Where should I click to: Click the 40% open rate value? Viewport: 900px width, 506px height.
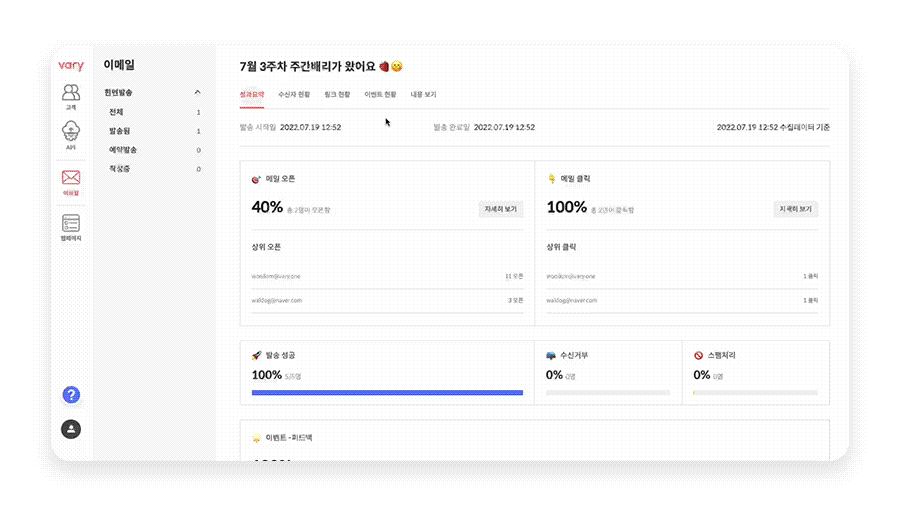(267, 207)
